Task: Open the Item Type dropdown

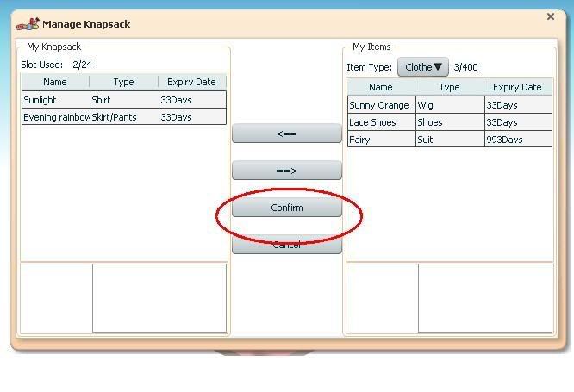Action: 422,67
